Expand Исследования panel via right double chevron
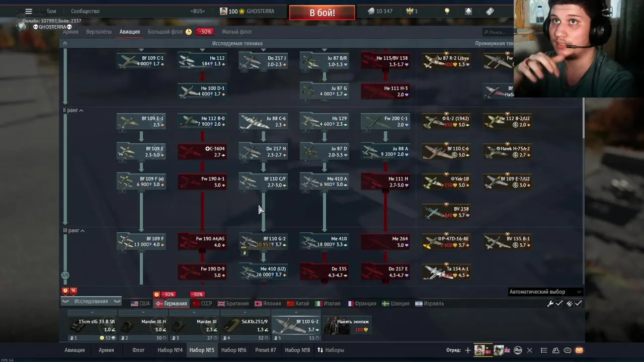644x362 pixels. (x=117, y=301)
